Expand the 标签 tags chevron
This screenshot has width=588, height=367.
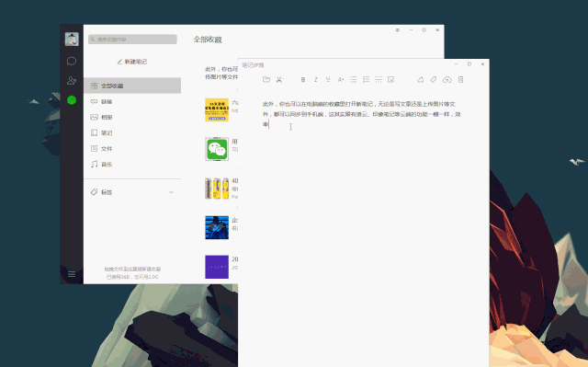tap(171, 192)
